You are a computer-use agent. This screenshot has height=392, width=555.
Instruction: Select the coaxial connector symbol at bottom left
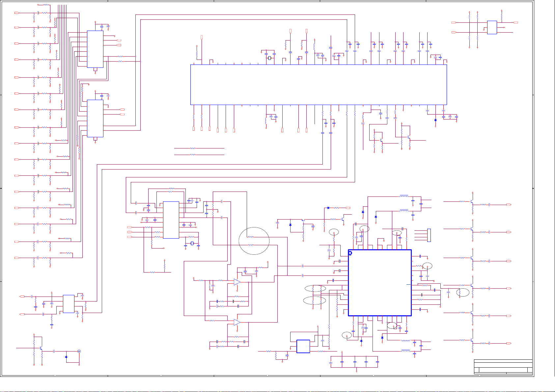click(x=79, y=351)
